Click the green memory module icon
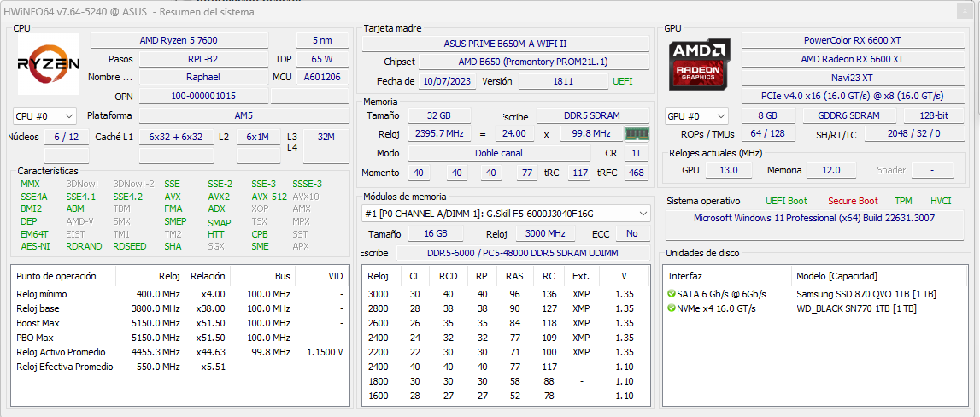The height and width of the screenshot is (417, 980). pos(637,134)
